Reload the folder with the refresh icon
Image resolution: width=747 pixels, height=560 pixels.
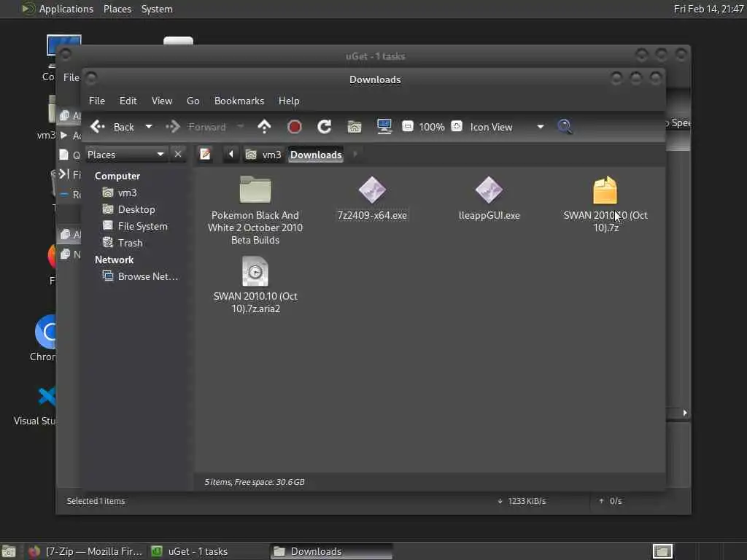pyautogui.click(x=325, y=127)
